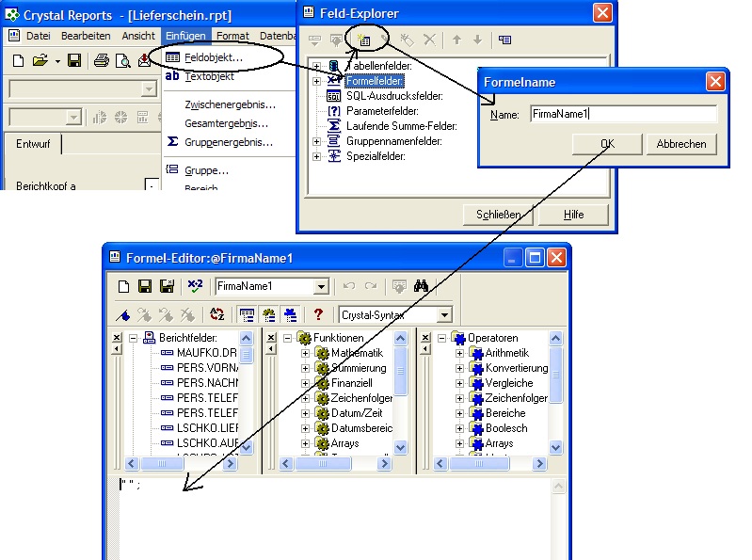The height and width of the screenshot is (560, 752).
Task: Open Datei menu in Crystal Reports
Action: click(x=38, y=36)
